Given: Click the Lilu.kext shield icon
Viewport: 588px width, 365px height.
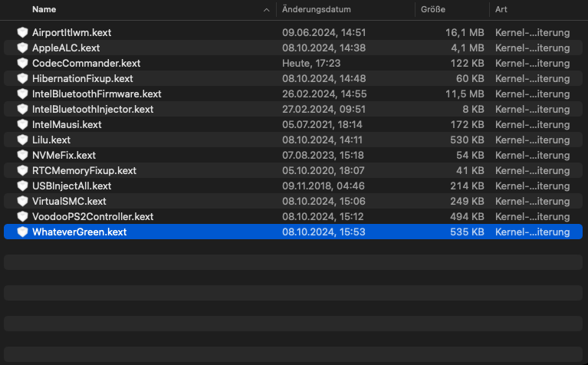Looking at the screenshot, I should [23, 140].
